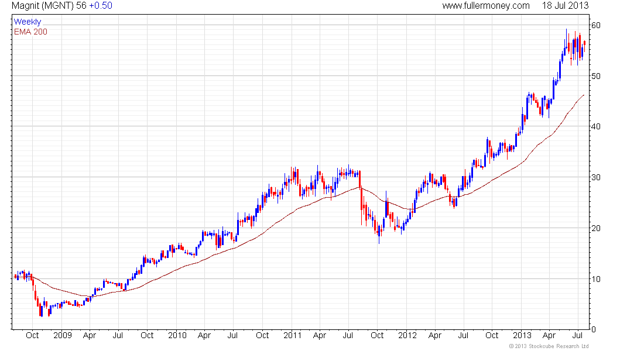Click the 'EMA 200' legend label
Image resolution: width=644 pixels, height=351 pixels.
click(x=31, y=32)
